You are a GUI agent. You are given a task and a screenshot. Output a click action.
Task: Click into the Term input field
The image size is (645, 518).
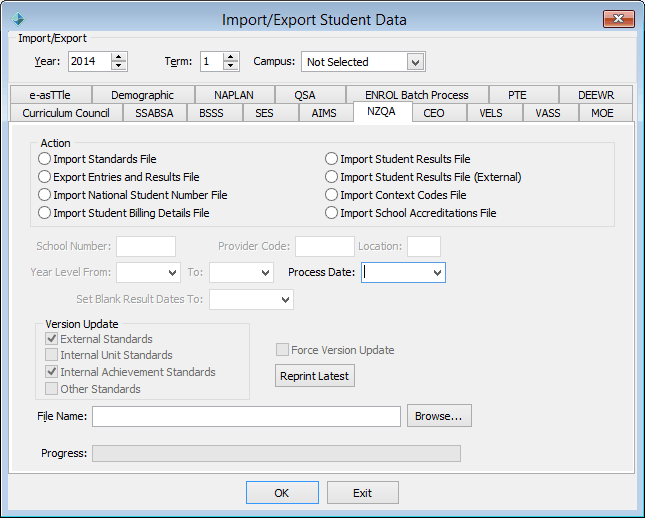[212, 61]
